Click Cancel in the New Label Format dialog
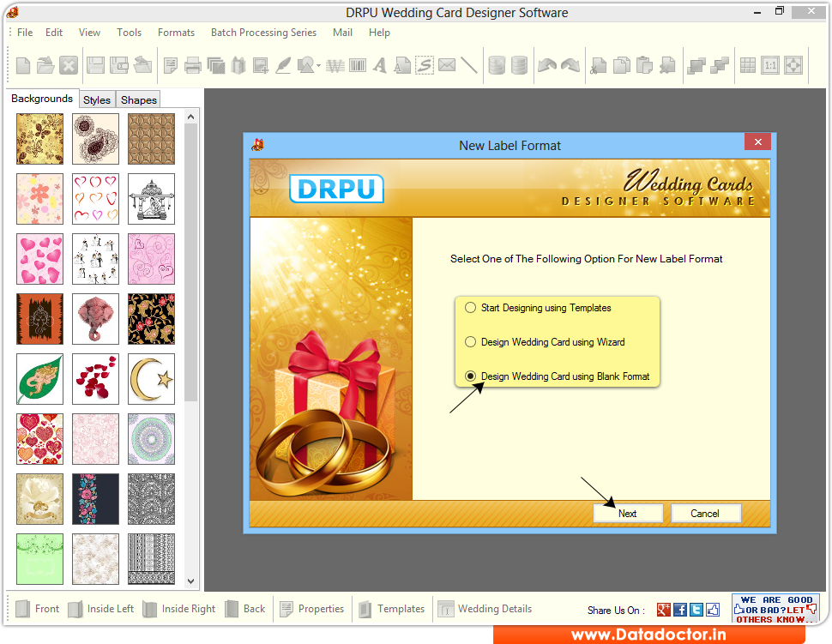Viewport: 832px width, 644px height. click(x=705, y=512)
